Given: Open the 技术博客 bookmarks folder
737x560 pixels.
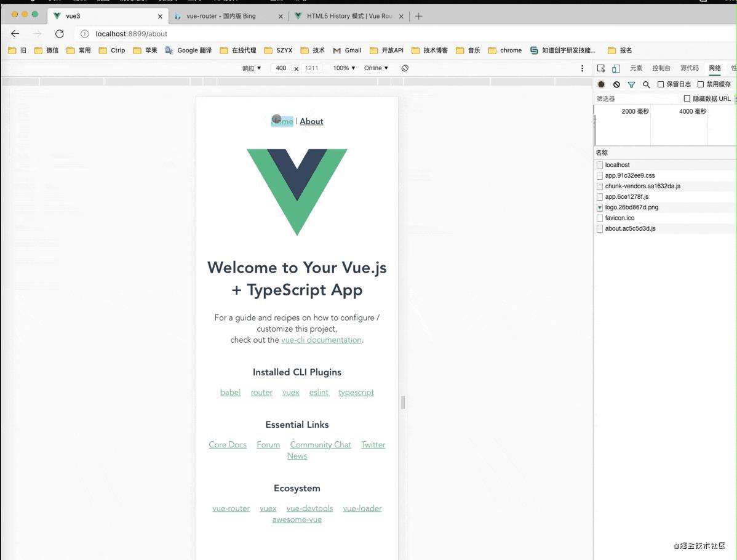Looking at the screenshot, I should pos(429,50).
